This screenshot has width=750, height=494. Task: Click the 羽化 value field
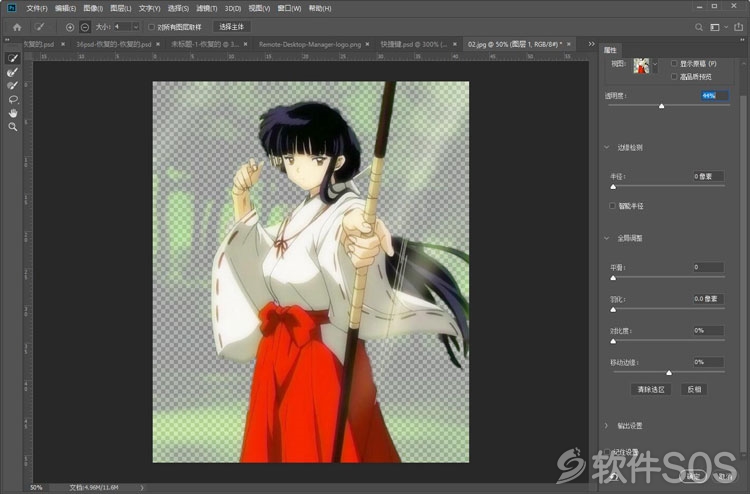pyautogui.click(x=708, y=299)
